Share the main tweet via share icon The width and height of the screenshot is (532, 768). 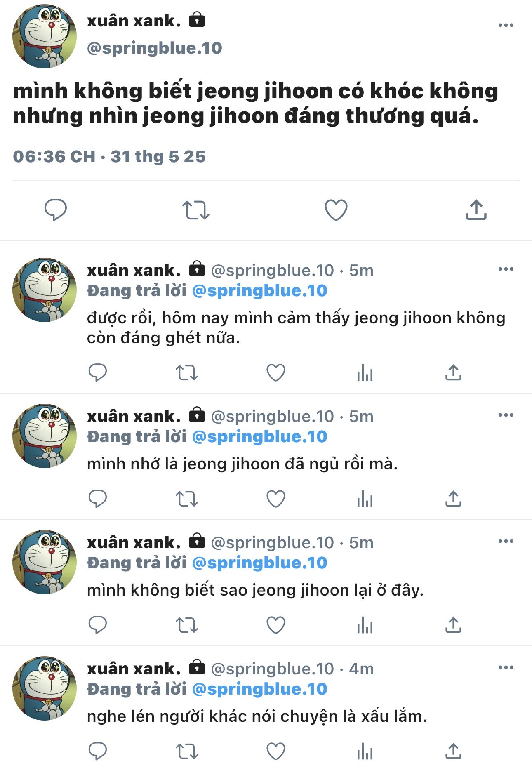pyautogui.click(x=476, y=210)
